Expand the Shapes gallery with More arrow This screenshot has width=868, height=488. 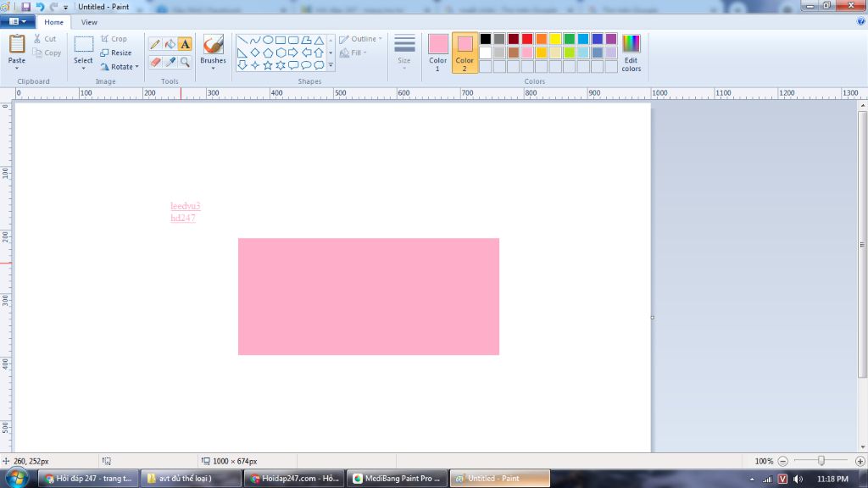point(331,65)
